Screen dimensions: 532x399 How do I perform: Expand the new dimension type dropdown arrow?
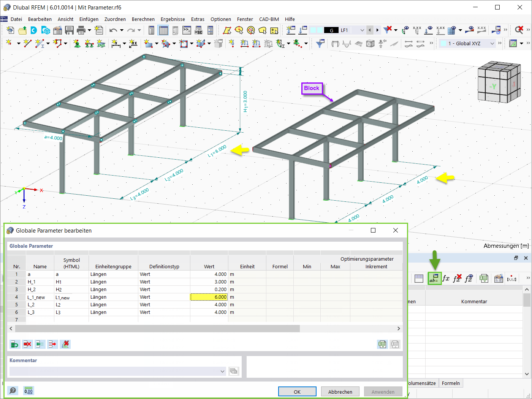(x=124, y=43)
